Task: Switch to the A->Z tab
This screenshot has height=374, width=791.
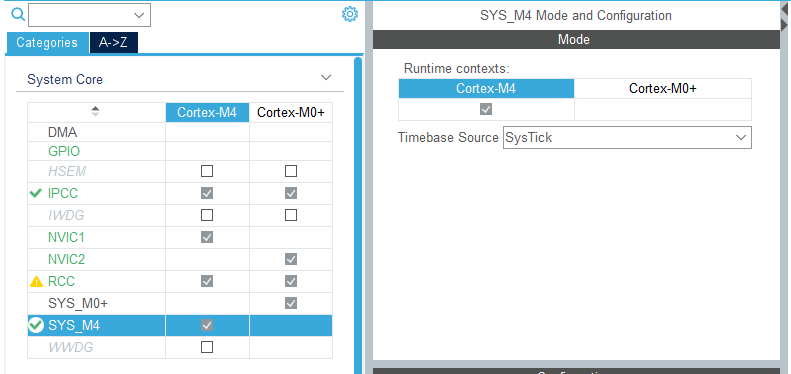Action: (114, 42)
